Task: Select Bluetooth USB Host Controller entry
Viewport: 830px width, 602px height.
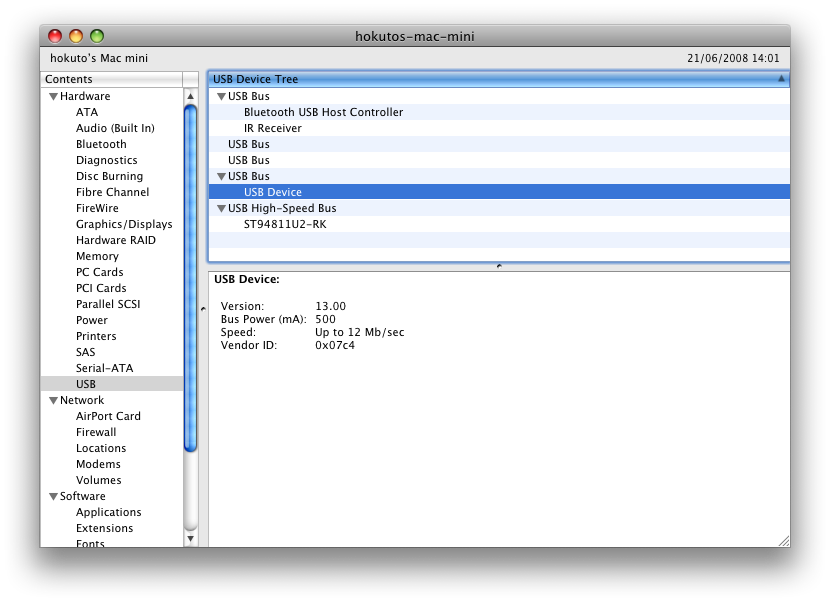Action: pyautogui.click(x=323, y=112)
